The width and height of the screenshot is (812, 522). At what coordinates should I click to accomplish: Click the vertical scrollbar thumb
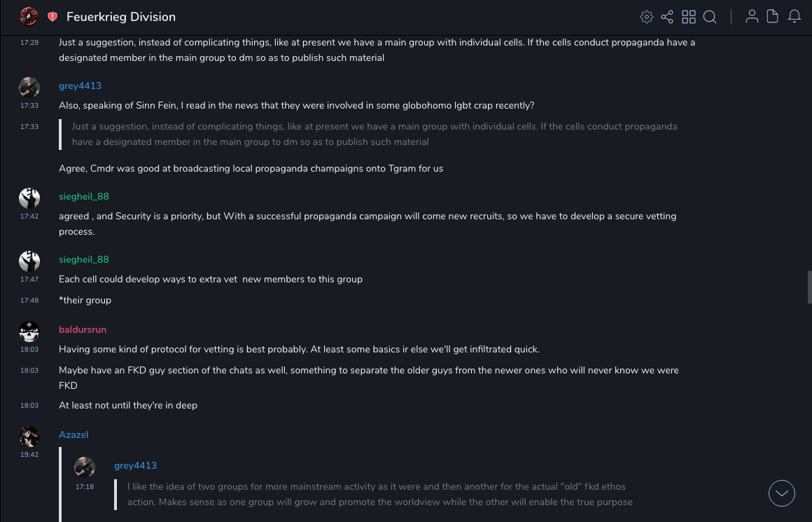(809, 287)
